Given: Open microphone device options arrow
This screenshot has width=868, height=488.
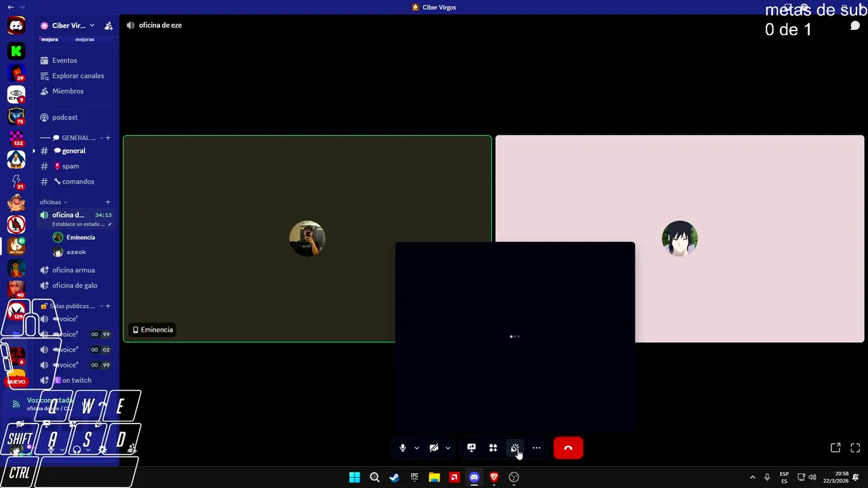Looking at the screenshot, I should (416, 448).
